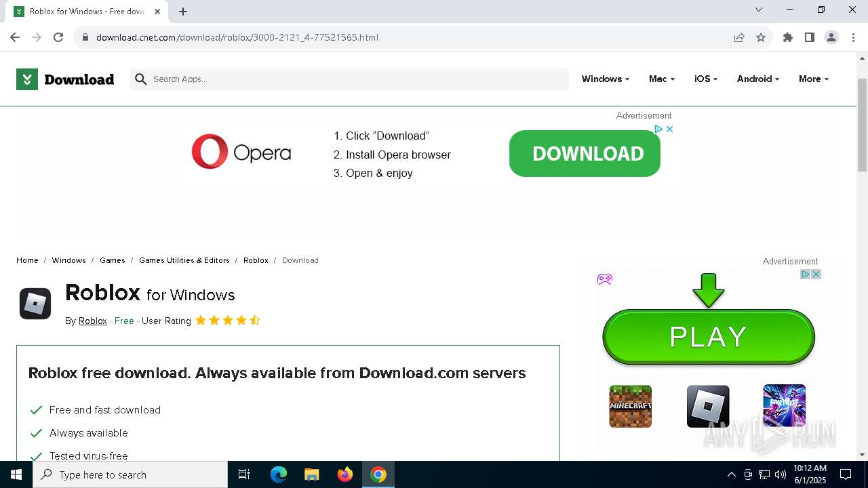Open the Chrome profile avatar
Screen dimensions: 868x488
click(831, 37)
